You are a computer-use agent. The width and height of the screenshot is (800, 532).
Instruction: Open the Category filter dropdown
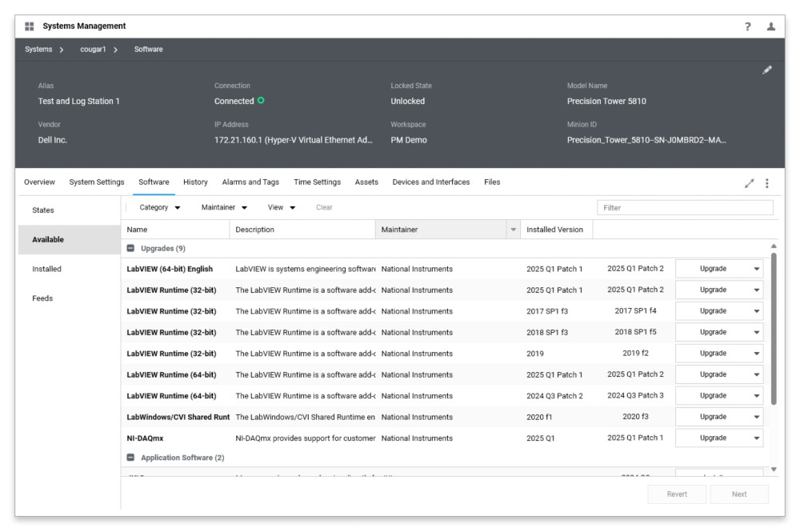(x=160, y=207)
